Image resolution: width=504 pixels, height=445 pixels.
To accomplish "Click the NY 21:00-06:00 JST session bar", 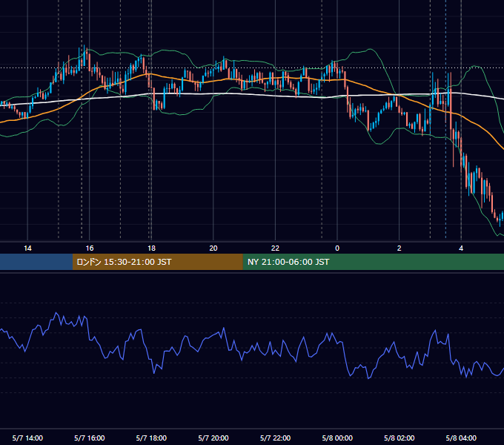I will (373, 262).
